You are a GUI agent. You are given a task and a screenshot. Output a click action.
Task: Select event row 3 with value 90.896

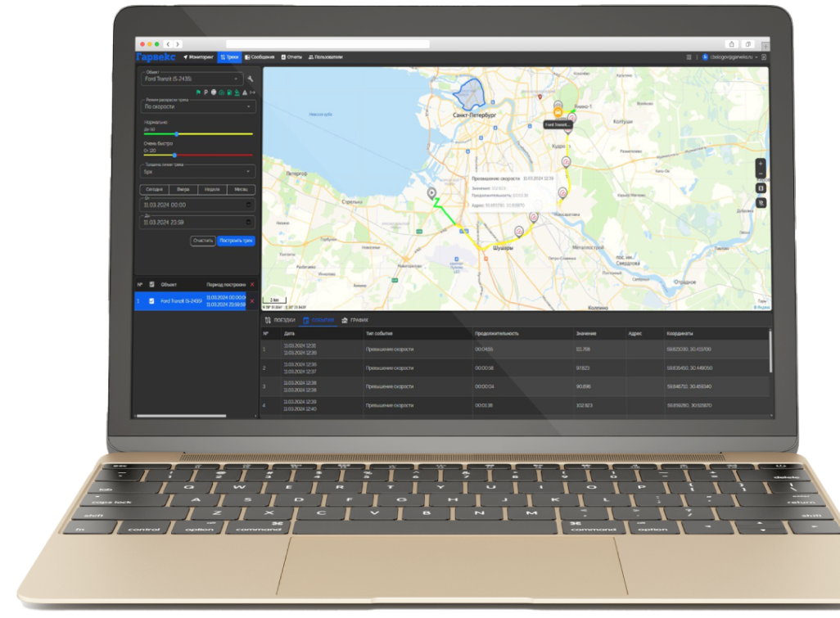pyautogui.click(x=515, y=386)
